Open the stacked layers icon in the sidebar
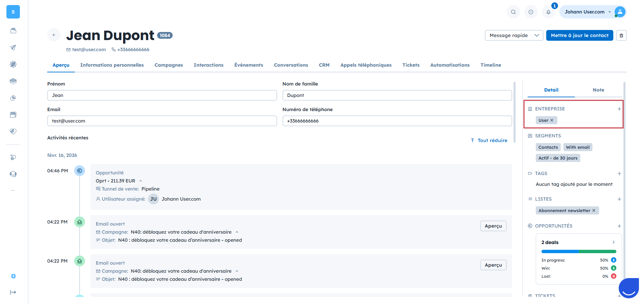Screen dimensions: 644x304 coord(13,81)
